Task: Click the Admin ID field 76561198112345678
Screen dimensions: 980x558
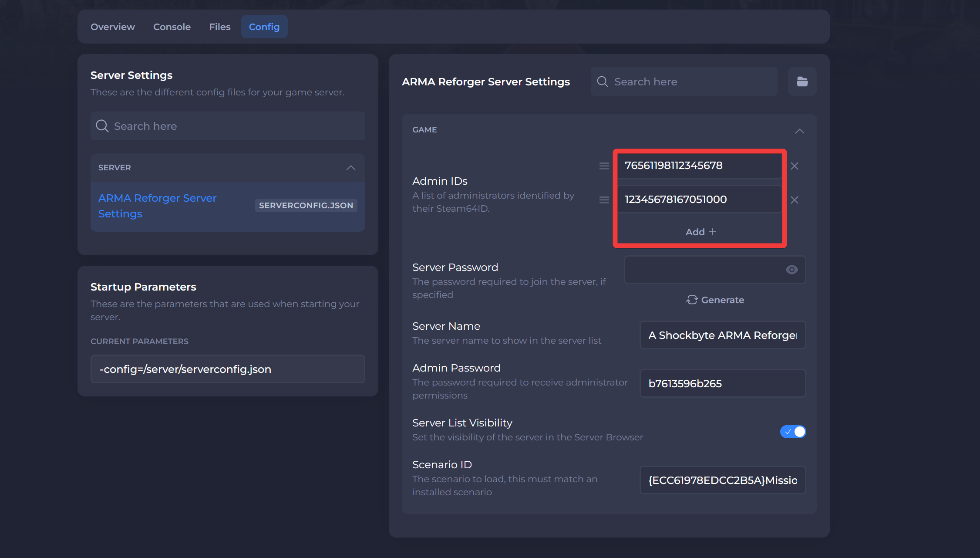Action: pyautogui.click(x=700, y=166)
